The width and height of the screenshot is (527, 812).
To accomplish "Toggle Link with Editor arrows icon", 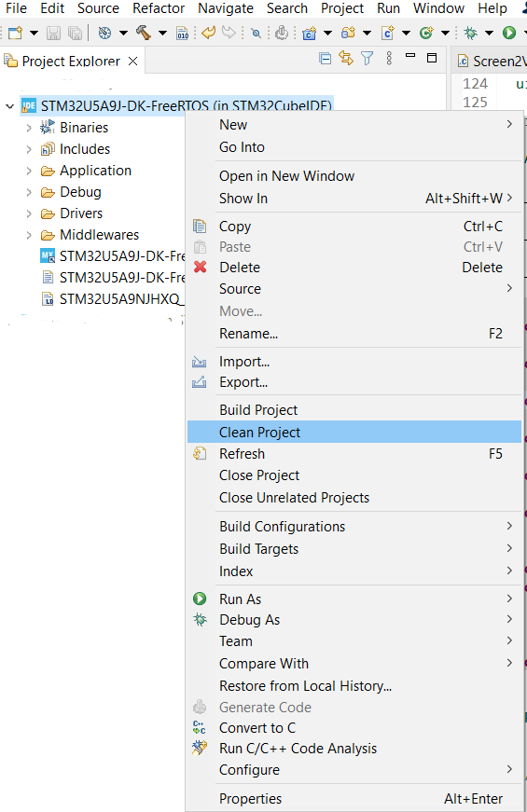I will (x=346, y=58).
